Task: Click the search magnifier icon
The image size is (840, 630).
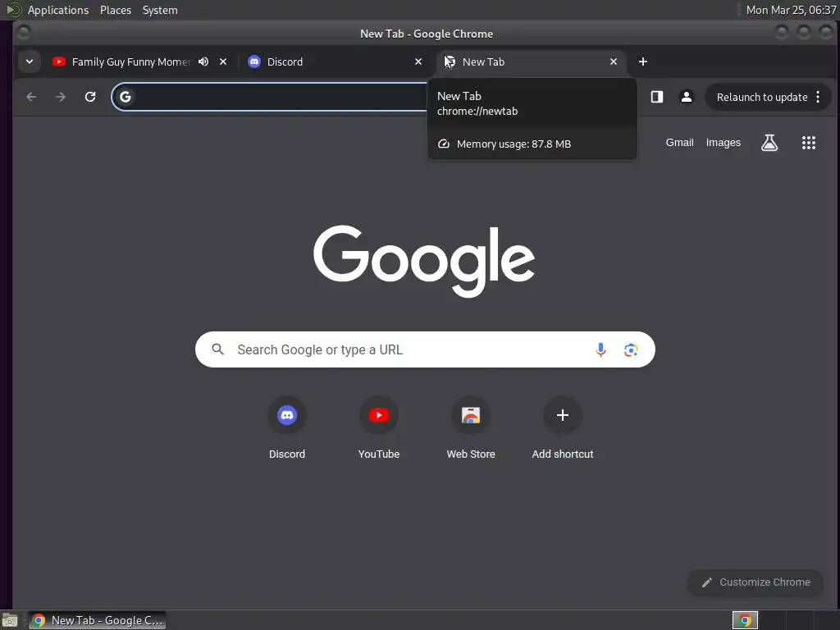Action: 217,349
